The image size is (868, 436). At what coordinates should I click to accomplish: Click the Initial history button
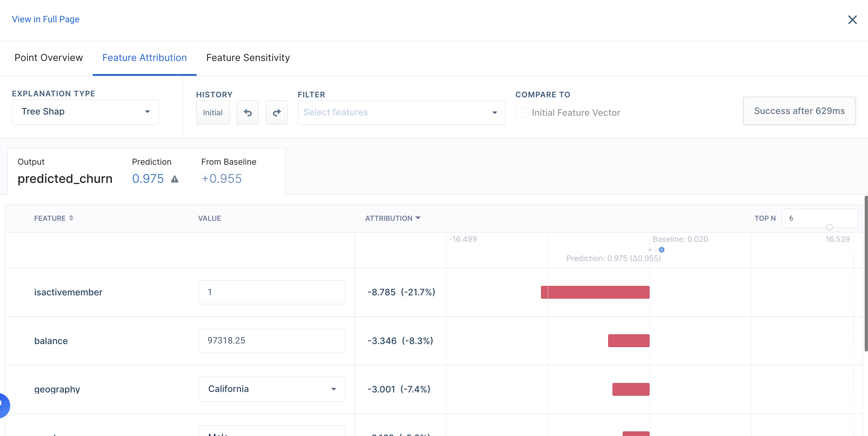pos(213,113)
